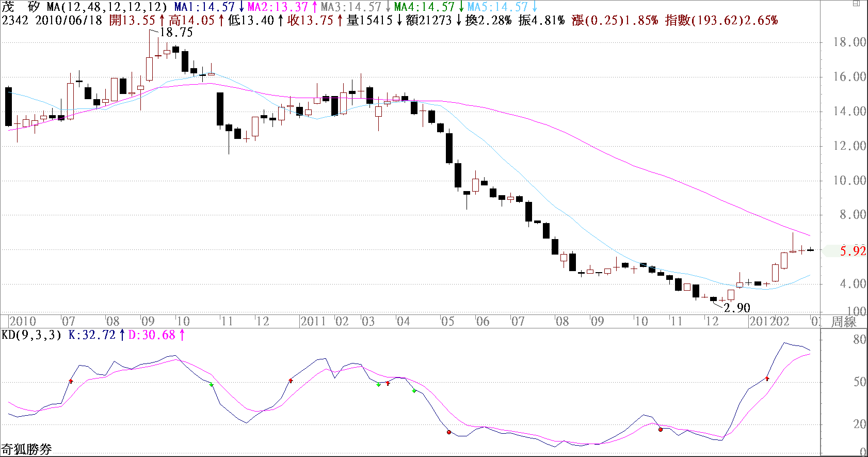Open the MA(12,48,12,12,12) parameter settings
The height and width of the screenshot is (457, 868).
[107, 7]
